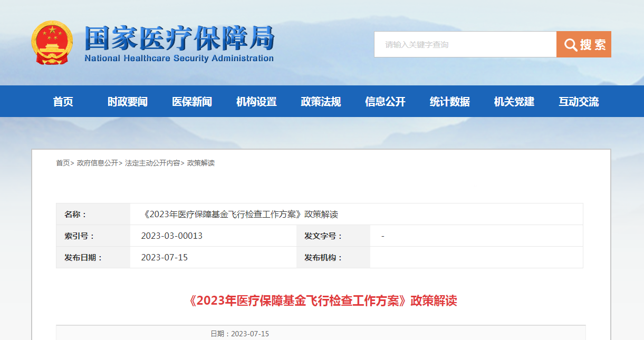This screenshot has height=340, width=644.
Task: Click the 发布日期： label cell
Action: pos(93,257)
